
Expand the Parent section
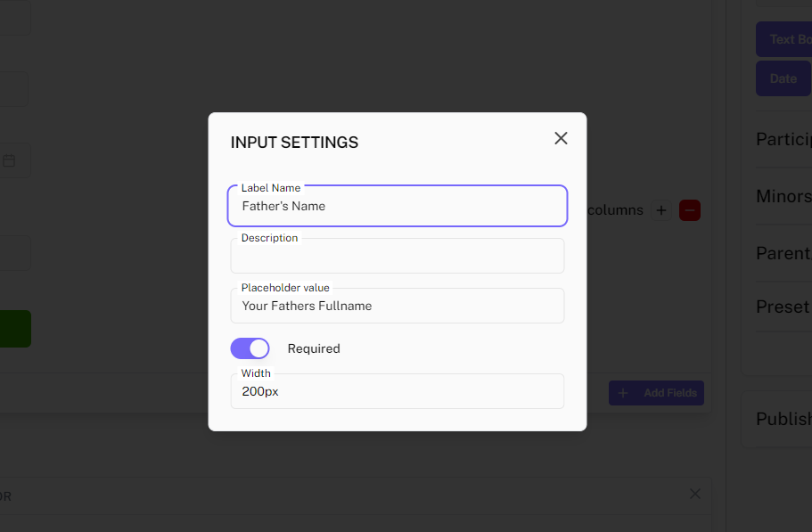[783, 253]
